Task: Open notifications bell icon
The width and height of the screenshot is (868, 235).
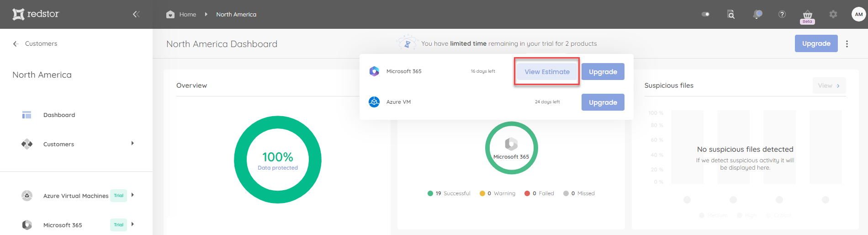Action: (757, 14)
